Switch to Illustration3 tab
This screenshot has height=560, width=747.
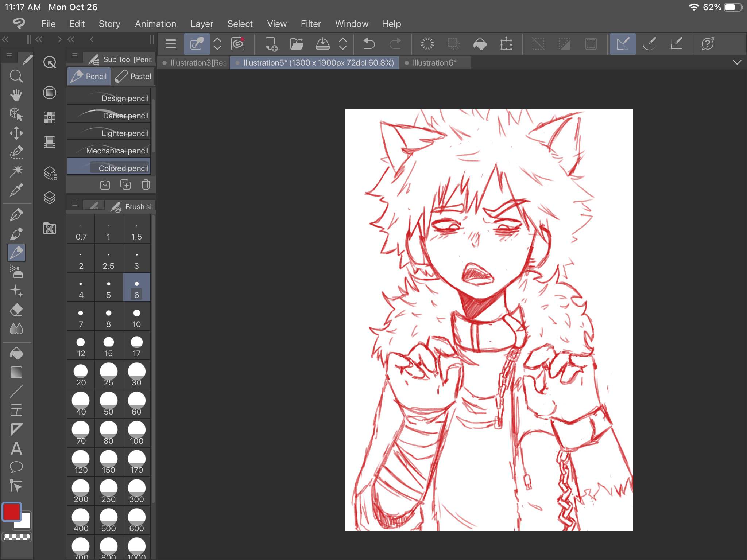[x=194, y=63]
